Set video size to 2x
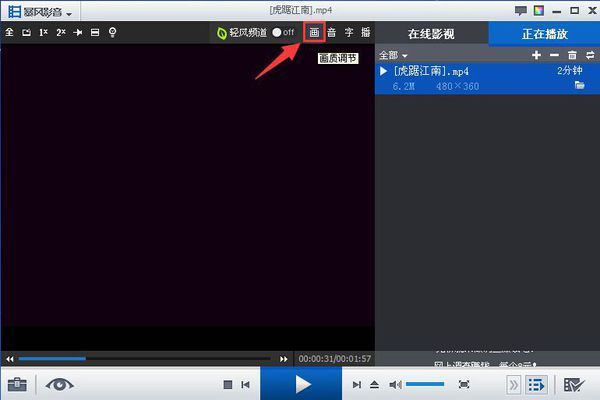Image resolution: width=600 pixels, height=400 pixels. [61, 33]
